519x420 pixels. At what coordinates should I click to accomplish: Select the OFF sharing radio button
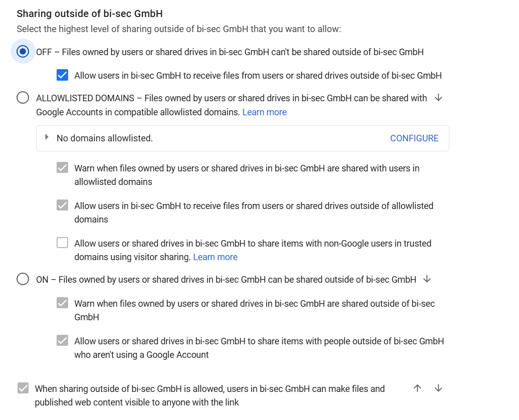(x=23, y=52)
